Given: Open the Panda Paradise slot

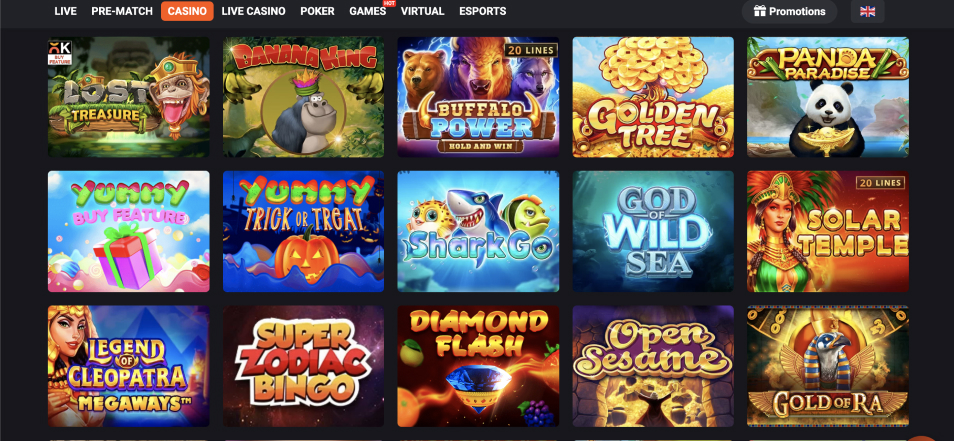Looking at the screenshot, I should [x=828, y=97].
